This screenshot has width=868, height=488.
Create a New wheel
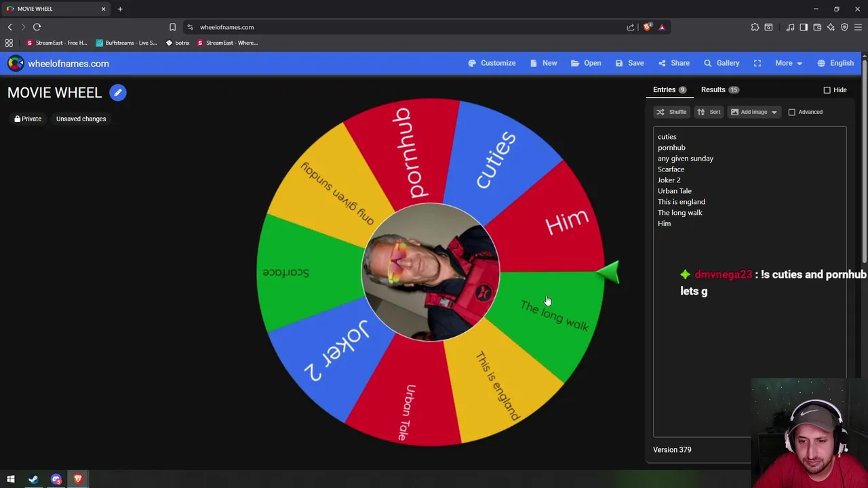[x=543, y=63]
